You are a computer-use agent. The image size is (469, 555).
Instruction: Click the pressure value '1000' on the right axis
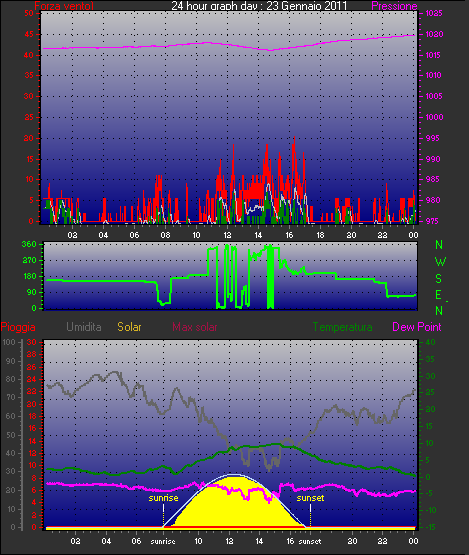[434, 117]
